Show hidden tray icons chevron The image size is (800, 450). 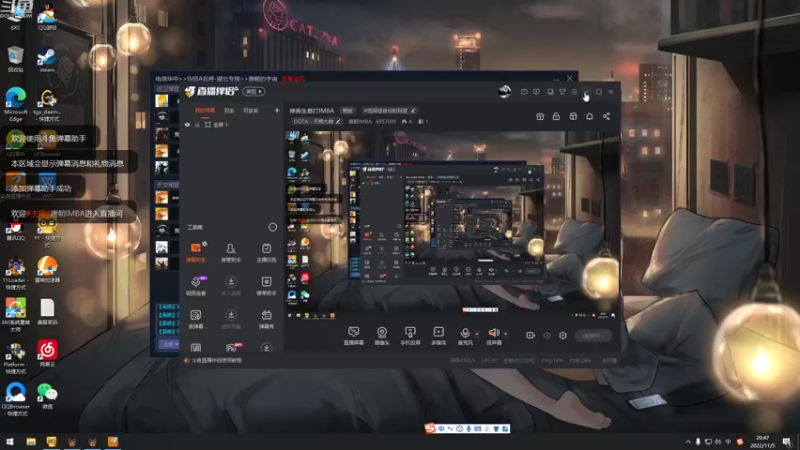click(688, 441)
